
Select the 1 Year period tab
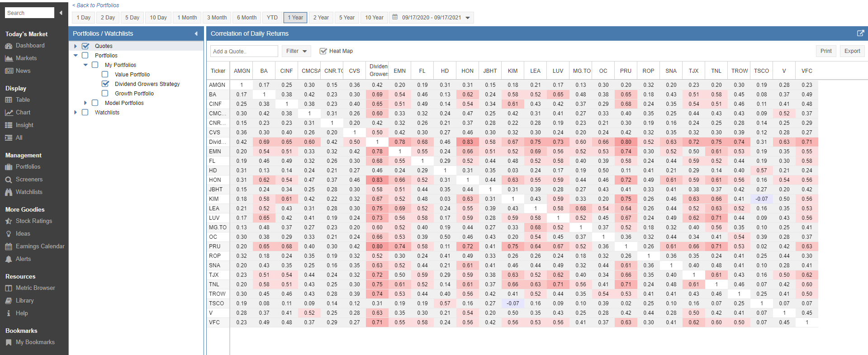[295, 18]
